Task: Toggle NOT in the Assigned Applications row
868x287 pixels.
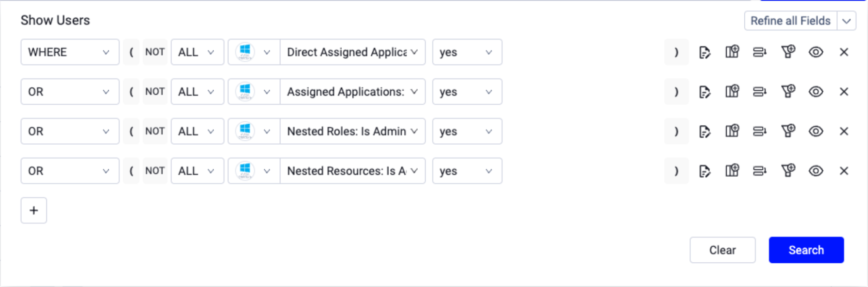Action: [x=155, y=92]
